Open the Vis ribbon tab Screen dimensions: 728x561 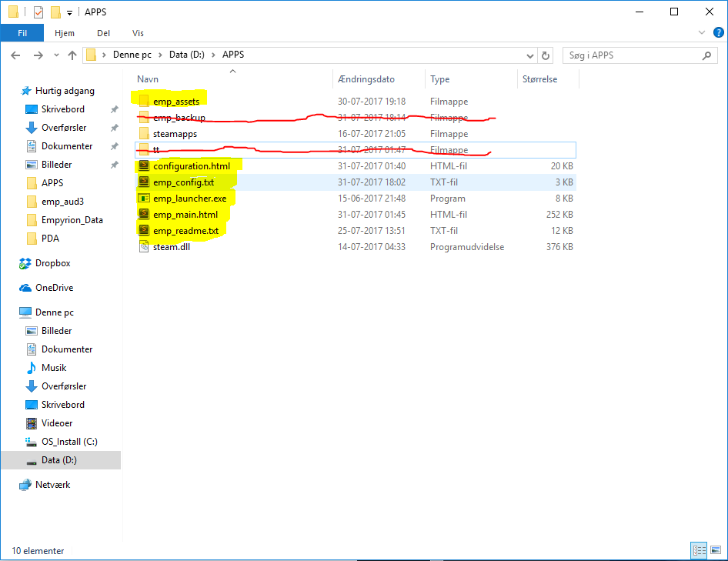138,33
